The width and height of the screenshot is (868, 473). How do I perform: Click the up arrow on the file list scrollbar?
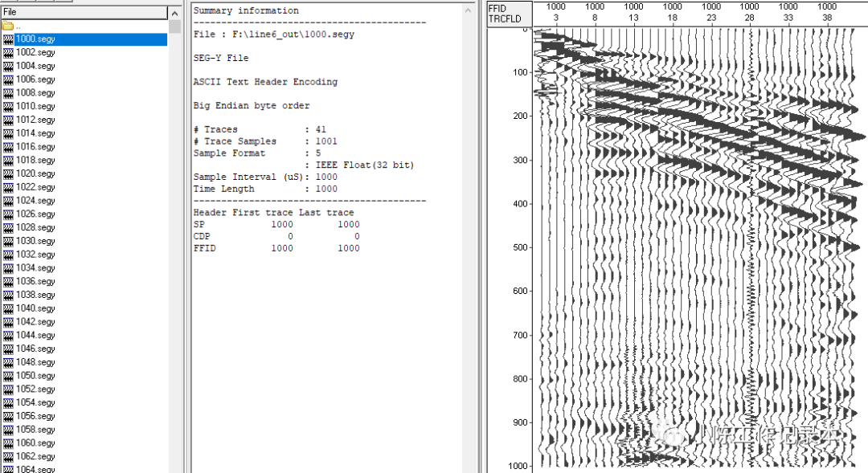pos(175,12)
